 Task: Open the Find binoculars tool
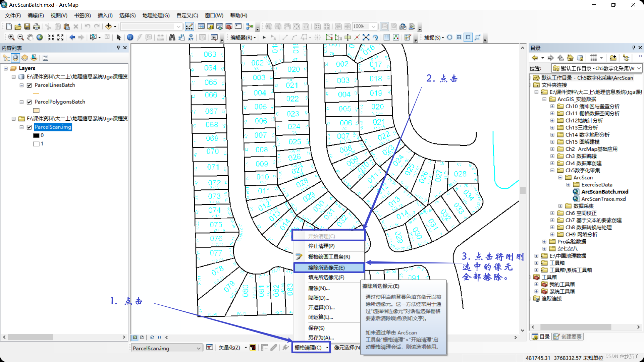(x=172, y=37)
